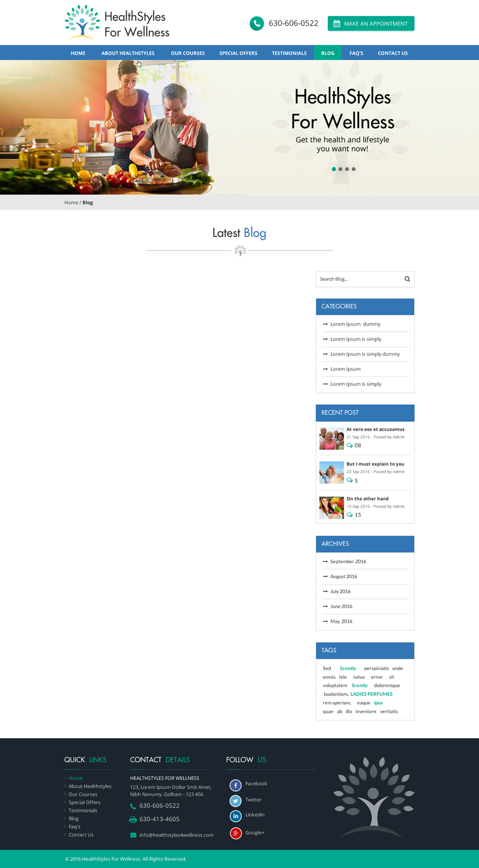Expand the 'May 2016' archive entry
Image resolution: width=479 pixels, height=868 pixels.
[x=325, y=621]
